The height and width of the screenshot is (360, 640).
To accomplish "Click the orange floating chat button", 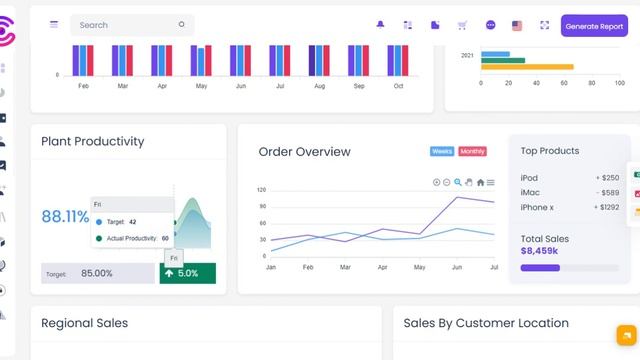I will 627,335.
